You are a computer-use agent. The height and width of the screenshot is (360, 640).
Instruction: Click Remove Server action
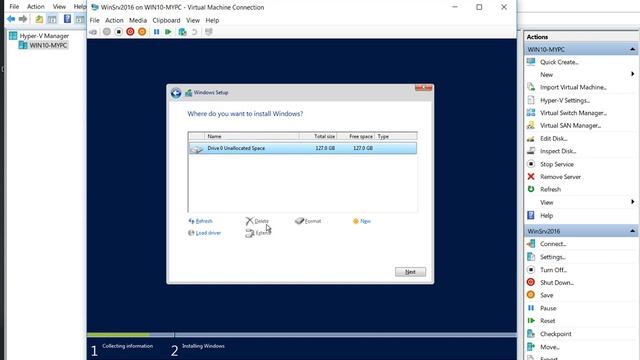point(560,177)
